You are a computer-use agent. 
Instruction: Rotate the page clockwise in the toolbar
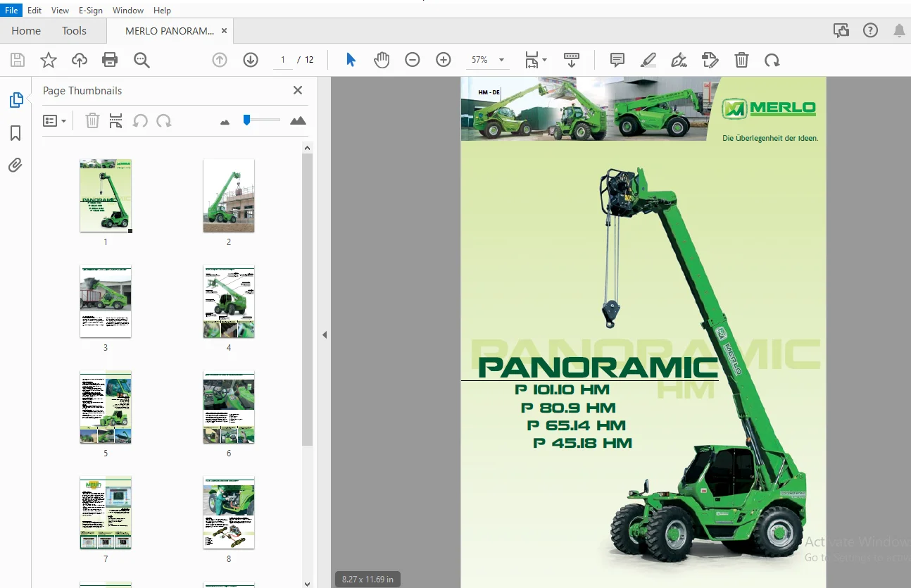772,61
